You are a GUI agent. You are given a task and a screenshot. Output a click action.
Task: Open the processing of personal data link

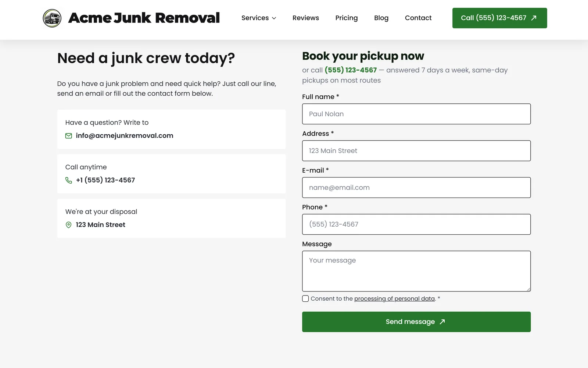(x=395, y=298)
